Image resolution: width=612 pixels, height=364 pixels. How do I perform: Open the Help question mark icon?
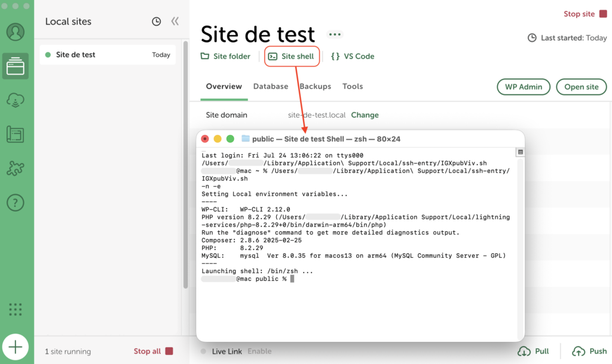coord(15,203)
